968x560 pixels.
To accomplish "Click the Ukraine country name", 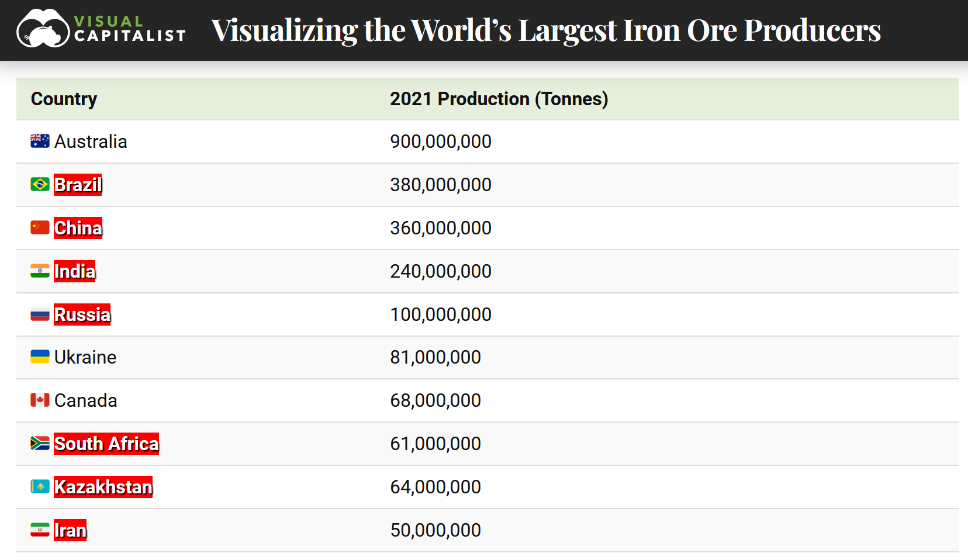I will [85, 357].
